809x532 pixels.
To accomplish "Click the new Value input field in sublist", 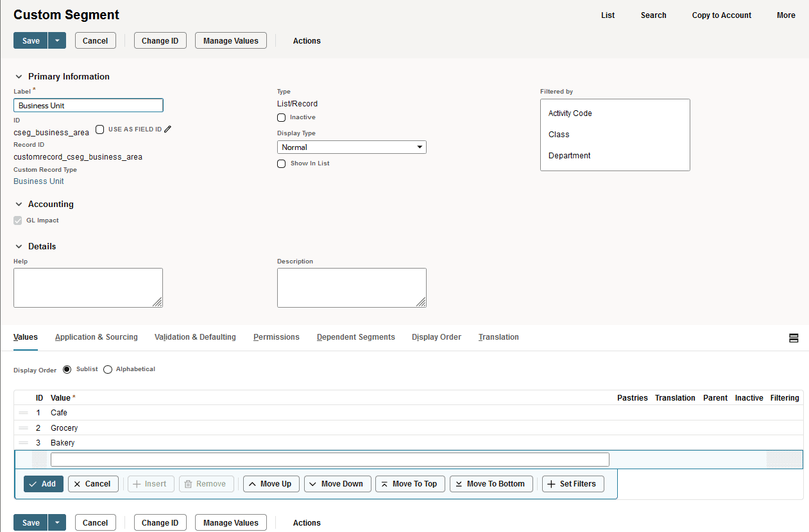I will coord(330,460).
